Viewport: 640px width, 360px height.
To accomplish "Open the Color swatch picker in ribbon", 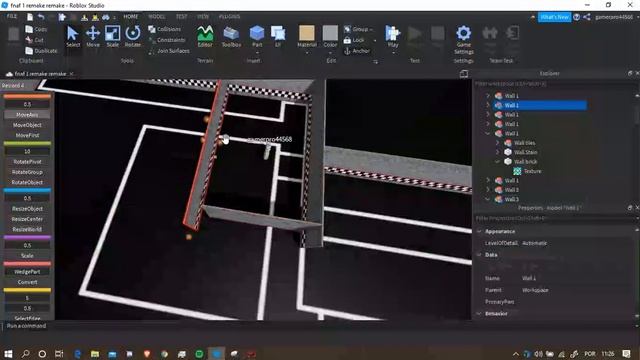I will 330,36.
